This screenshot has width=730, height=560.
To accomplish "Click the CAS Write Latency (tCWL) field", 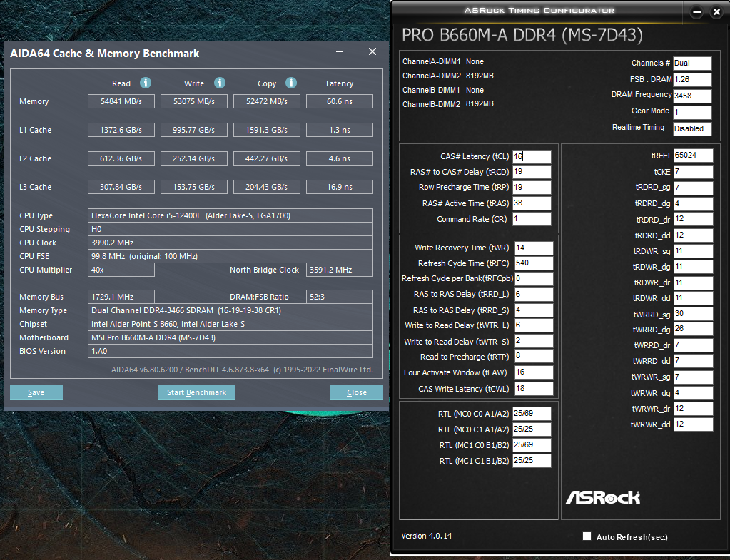I will [534, 388].
